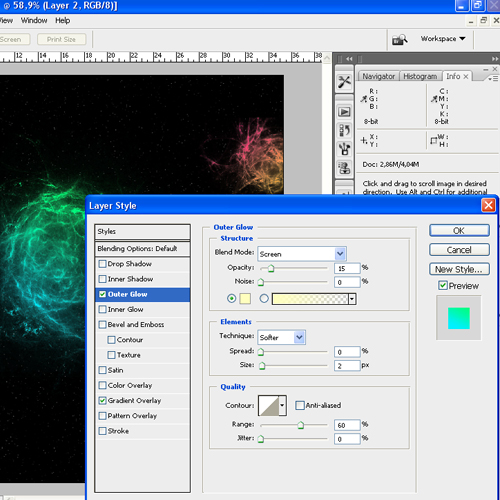Screen dimensions: 500x500
Task: Enable the Drop Shadow checkbox
Action: (x=102, y=264)
